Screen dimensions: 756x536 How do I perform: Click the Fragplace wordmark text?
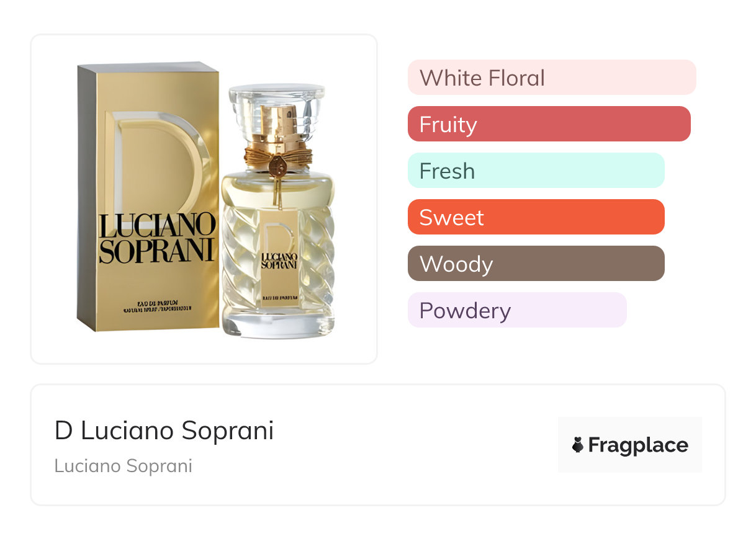[x=638, y=445]
